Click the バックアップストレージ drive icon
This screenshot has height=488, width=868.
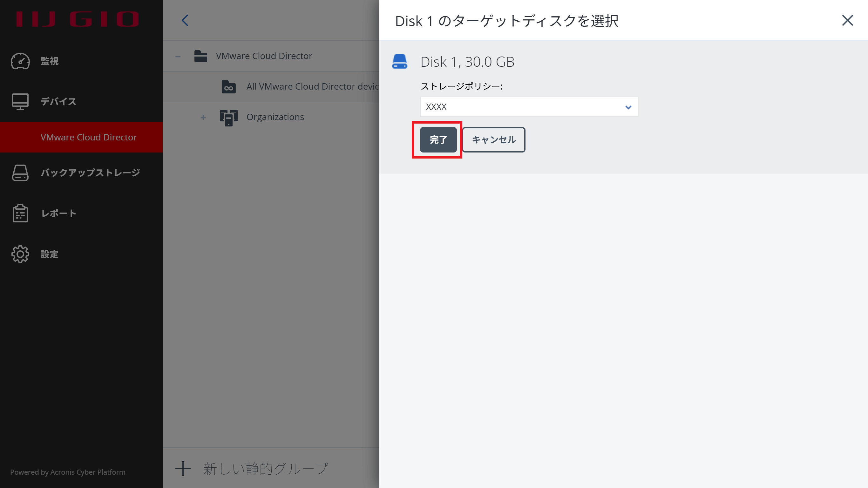pyautogui.click(x=20, y=173)
